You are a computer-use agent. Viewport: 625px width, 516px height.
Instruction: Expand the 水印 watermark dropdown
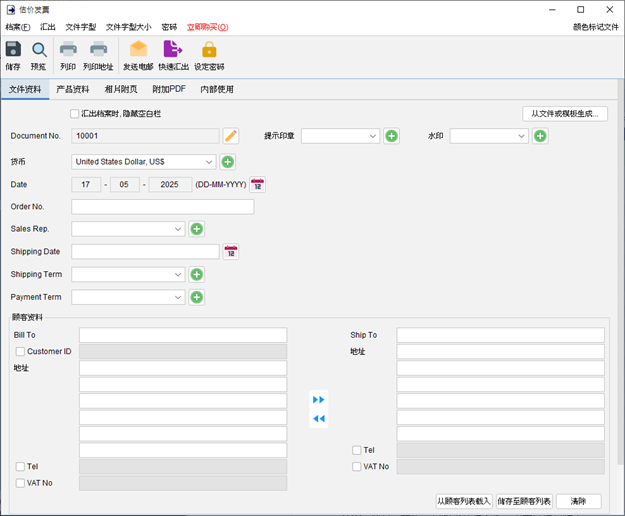tap(489, 136)
